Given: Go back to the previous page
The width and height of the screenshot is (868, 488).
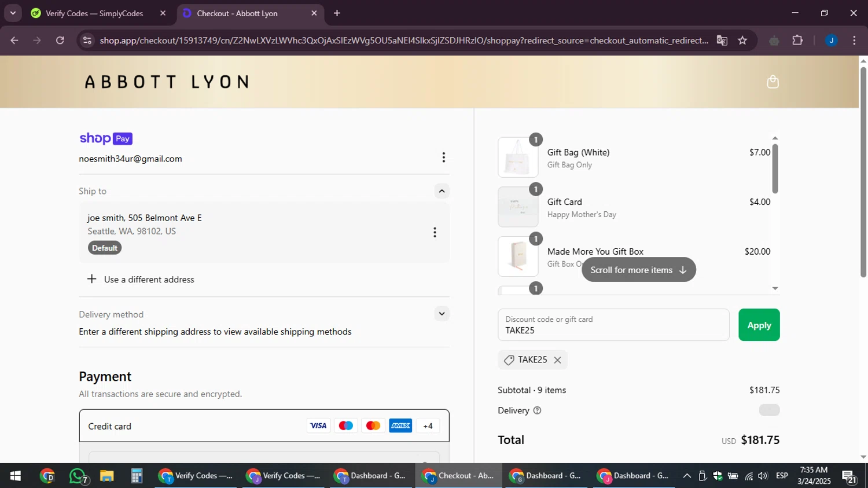Looking at the screenshot, I should coord(14,41).
